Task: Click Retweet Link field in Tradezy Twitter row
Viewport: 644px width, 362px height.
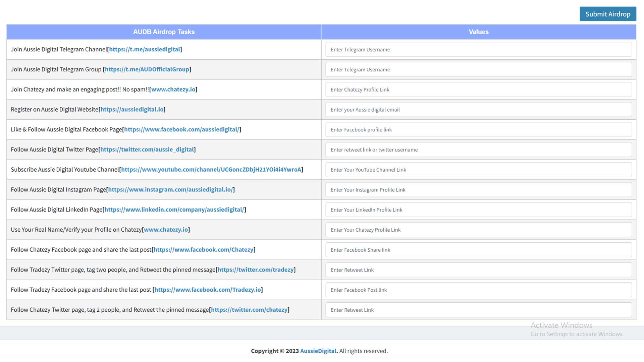Action: point(479,270)
